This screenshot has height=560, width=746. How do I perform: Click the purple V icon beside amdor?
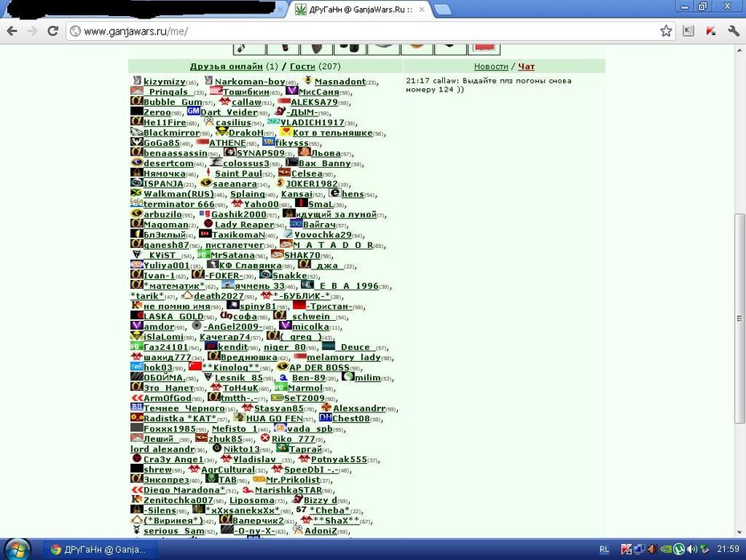(x=136, y=326)
